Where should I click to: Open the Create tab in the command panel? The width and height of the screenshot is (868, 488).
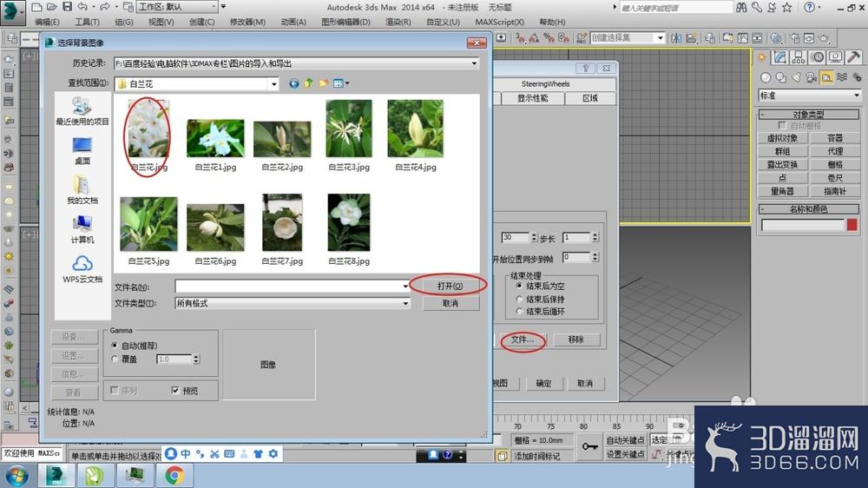click(x=762, y=57)
